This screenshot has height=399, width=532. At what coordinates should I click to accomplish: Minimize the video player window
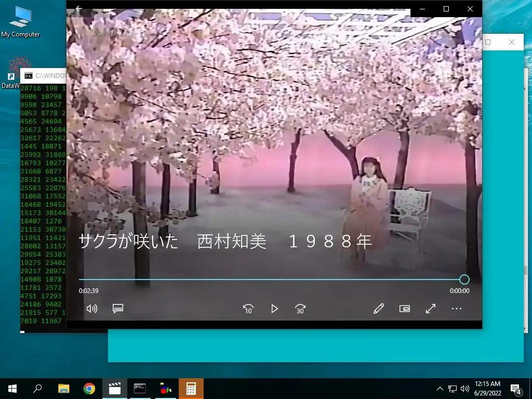422,9
